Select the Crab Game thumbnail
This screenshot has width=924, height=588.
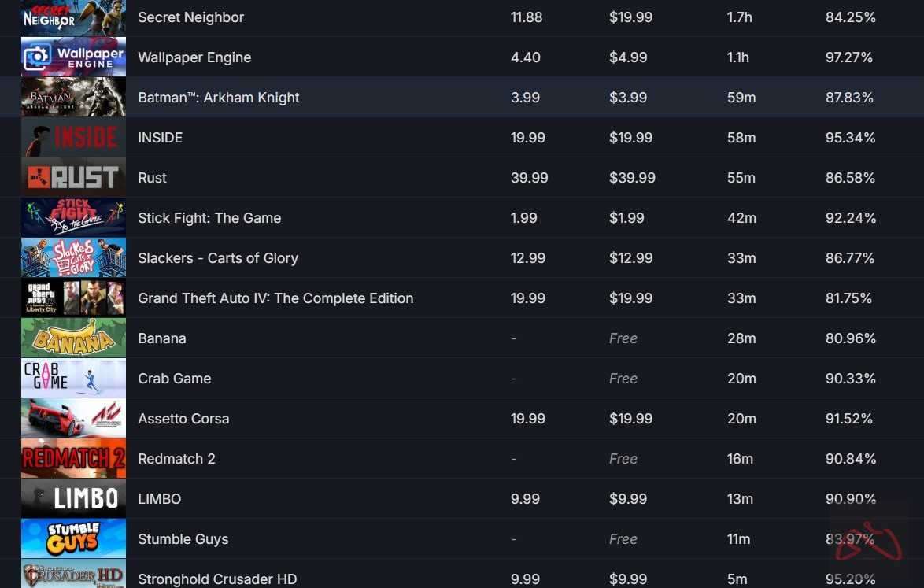(73, 379)
